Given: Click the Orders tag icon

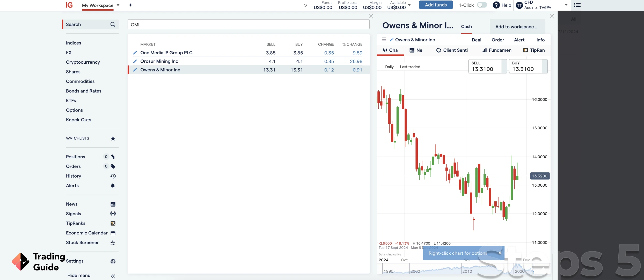Looking at the screenshot, I should tap(113, 166).
